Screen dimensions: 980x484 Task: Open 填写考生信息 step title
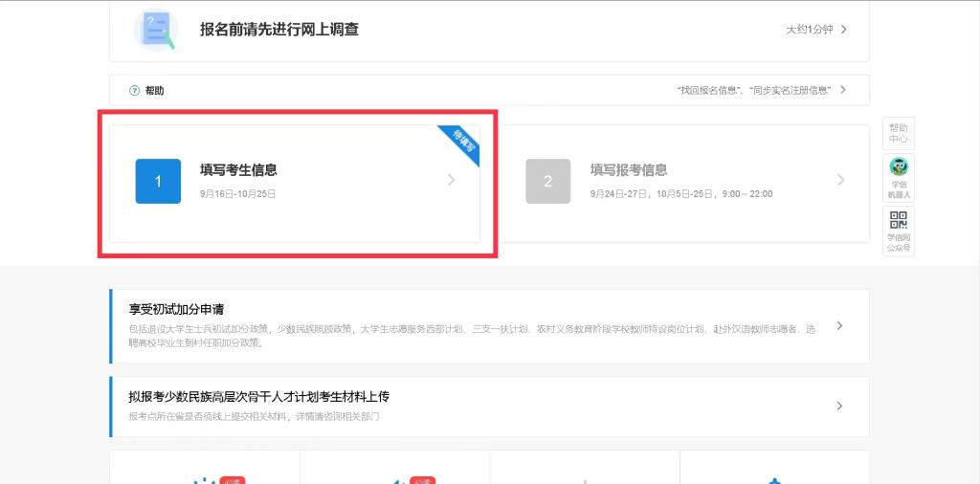238,170
